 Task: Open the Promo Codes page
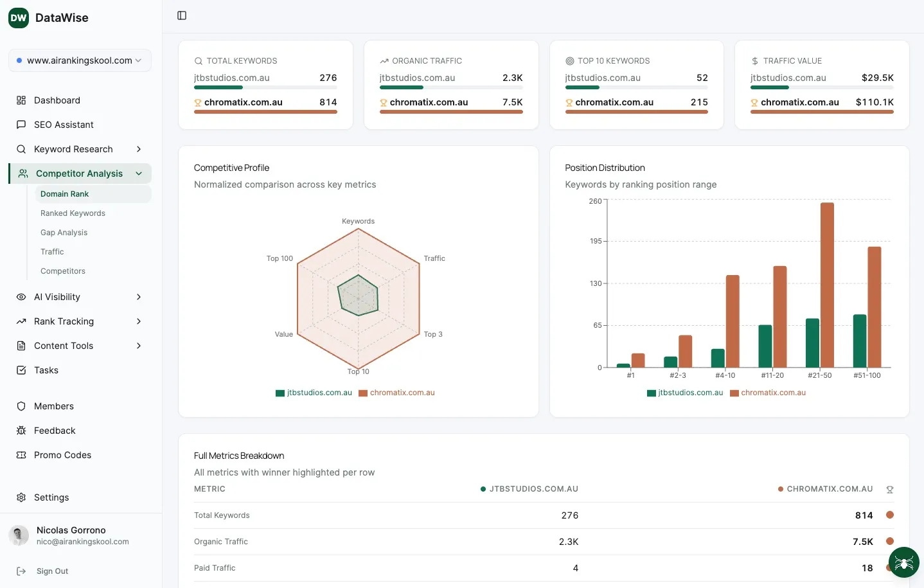coord(62,455)
